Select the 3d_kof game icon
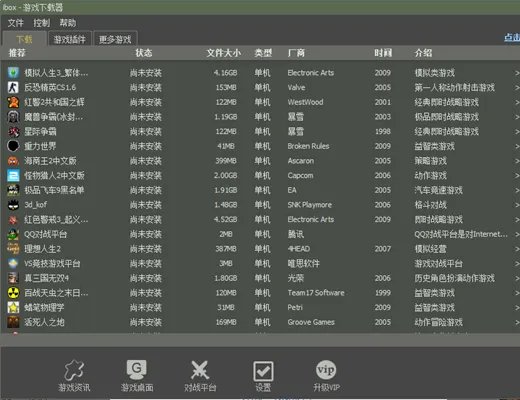This screenshot has height=400, width=520. point(13,205)
